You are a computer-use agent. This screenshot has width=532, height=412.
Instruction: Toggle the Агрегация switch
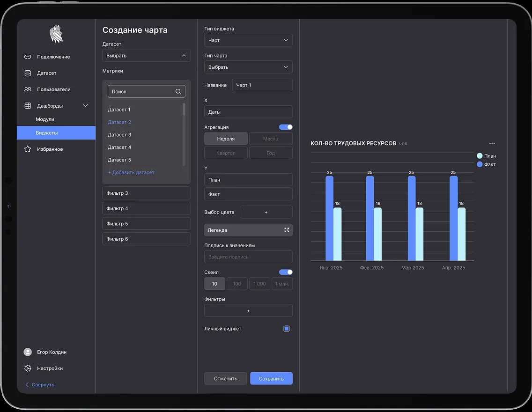coord(286,127)
